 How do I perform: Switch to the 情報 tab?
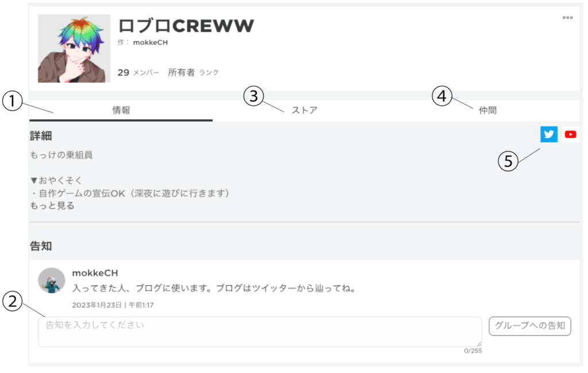click(x=121, y=110)
